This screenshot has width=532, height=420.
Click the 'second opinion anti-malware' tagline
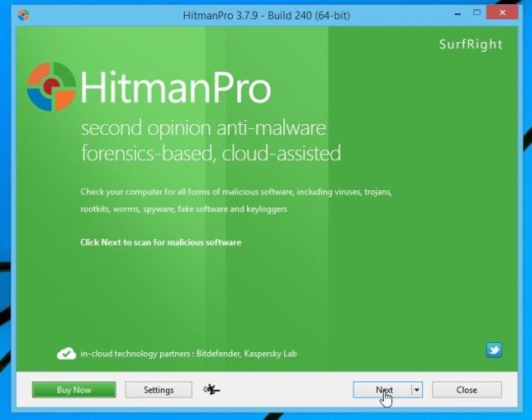pyautogui.click(x=203, y=130)
